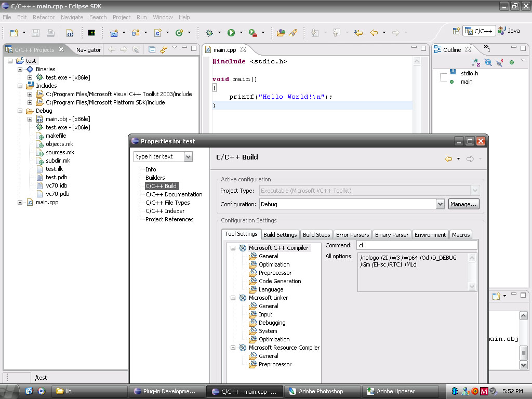Viewport: 532px width, 399px height.
Task: Select Code Generation compiler settings
Action: (x=280, y=281)
